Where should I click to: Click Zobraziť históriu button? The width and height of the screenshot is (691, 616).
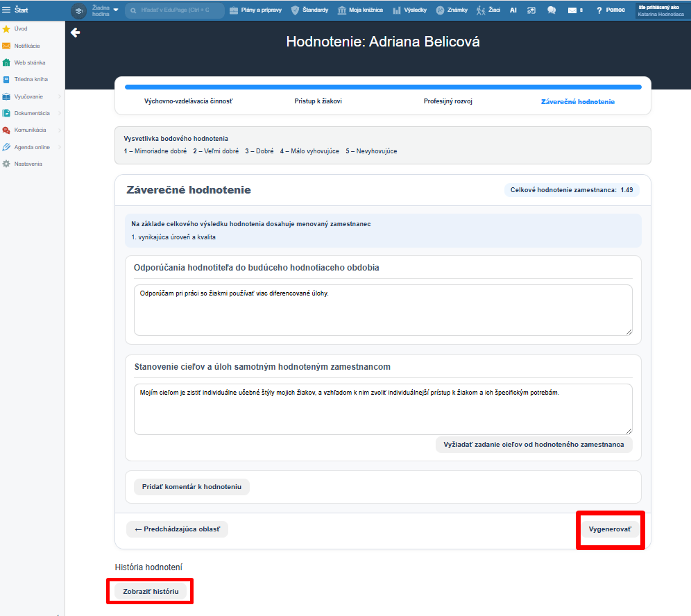[151, 591]
